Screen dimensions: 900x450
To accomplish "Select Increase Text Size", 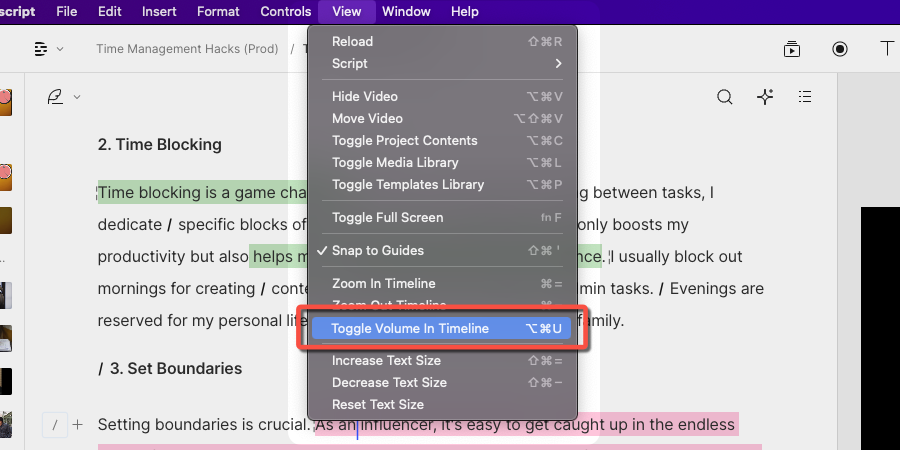I will click(x=442, y=360).
